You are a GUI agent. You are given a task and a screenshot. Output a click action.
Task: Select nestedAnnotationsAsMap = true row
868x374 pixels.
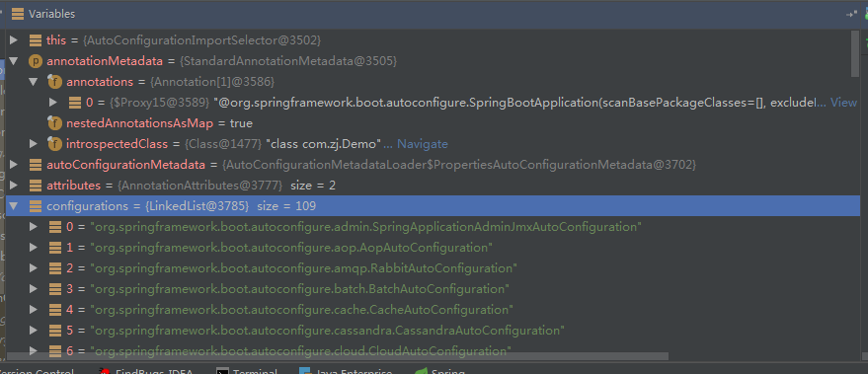coord(433,122)
